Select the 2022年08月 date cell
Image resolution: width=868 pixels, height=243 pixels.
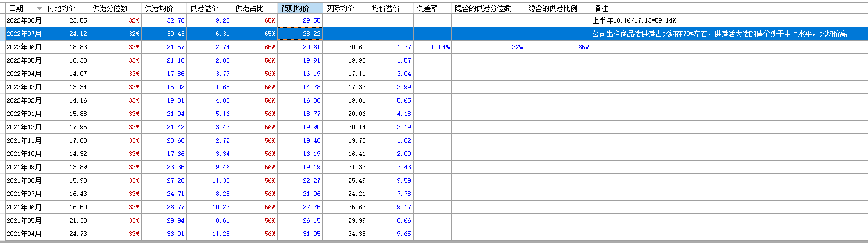tap(25, 20)
